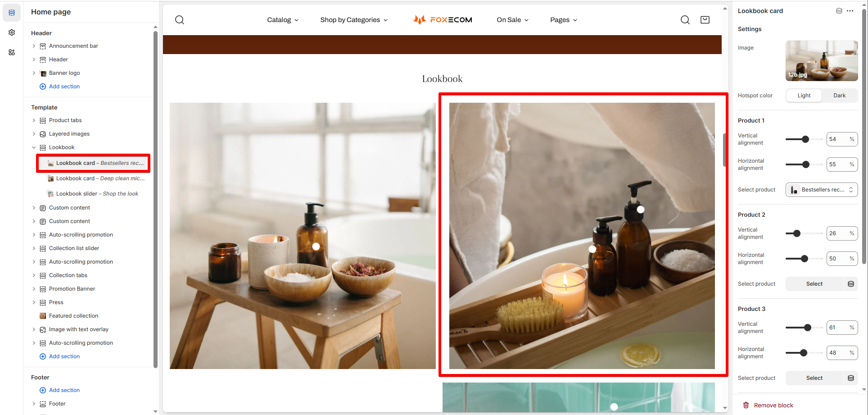The image size is (868, 415).
Task: Click the three-dot menu for Lookbook card
Action: (850, 11)
